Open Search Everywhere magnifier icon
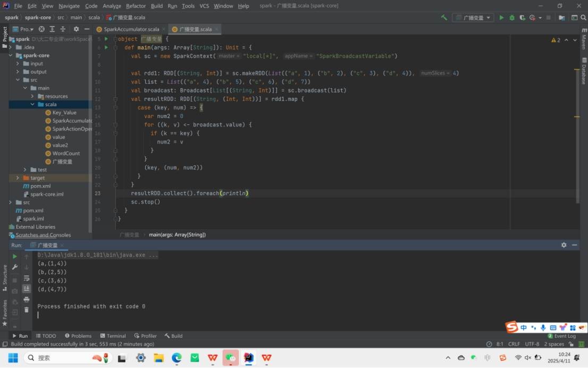Viewport: 588px width, 368px height. tap(584, 18)
